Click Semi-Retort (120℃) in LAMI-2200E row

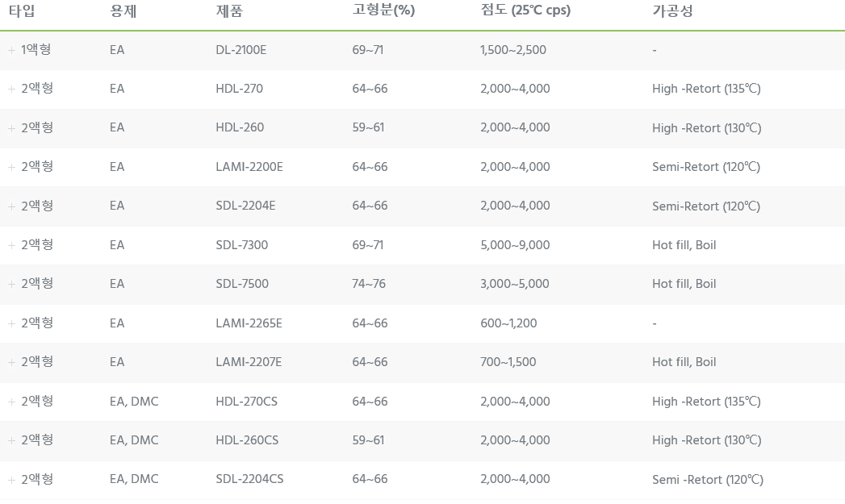coord(706,167)
